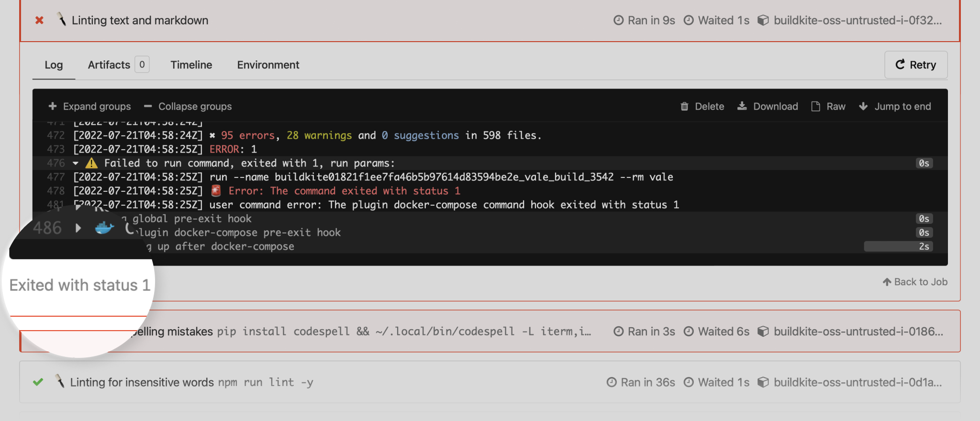Viewport: 980px width, 421px height.
Task: Select the Environment tab
Action: point(268,65)
